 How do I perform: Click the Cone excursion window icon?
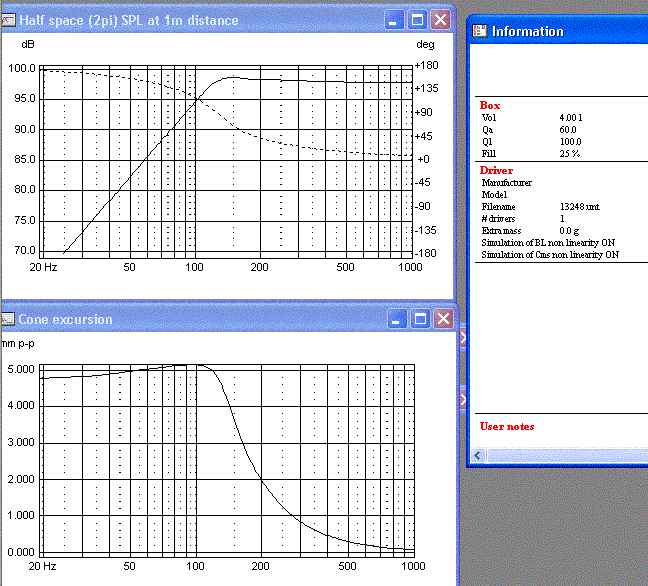coord(7,319)
